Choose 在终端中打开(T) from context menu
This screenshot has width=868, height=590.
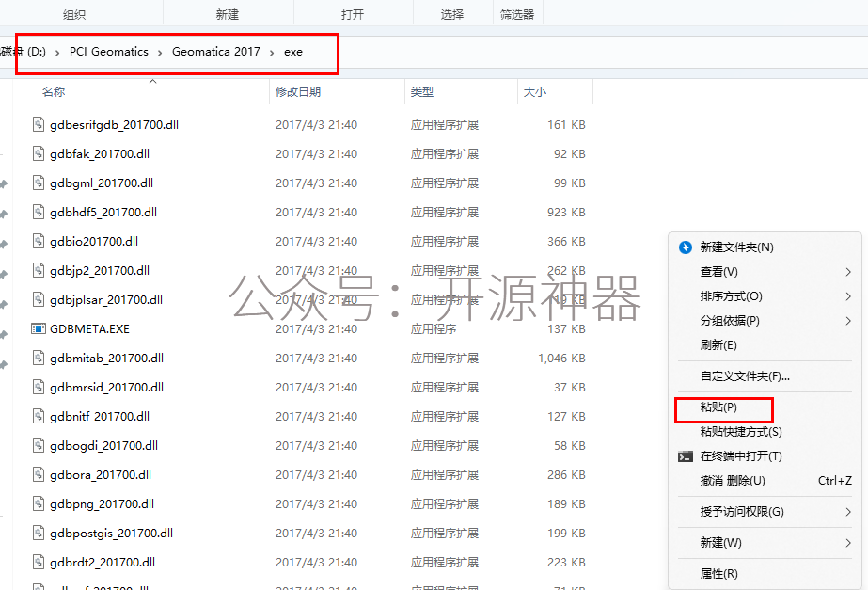point(765,456)
